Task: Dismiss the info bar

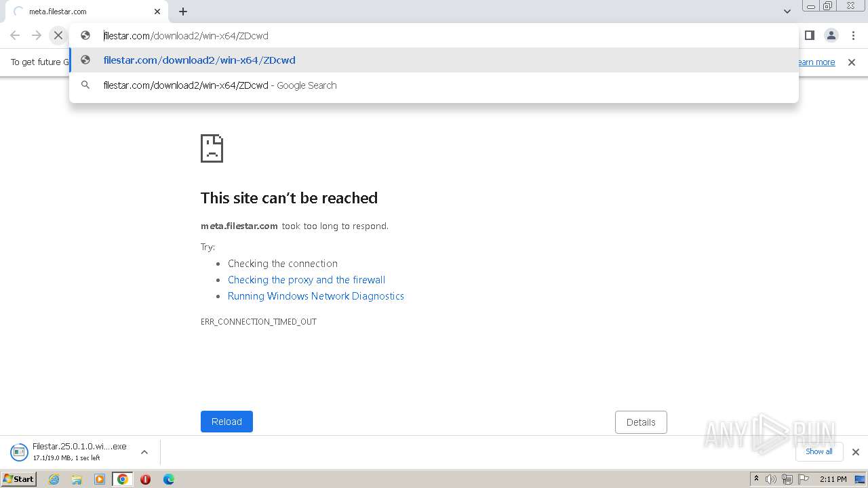Action: tap(852, 62)
